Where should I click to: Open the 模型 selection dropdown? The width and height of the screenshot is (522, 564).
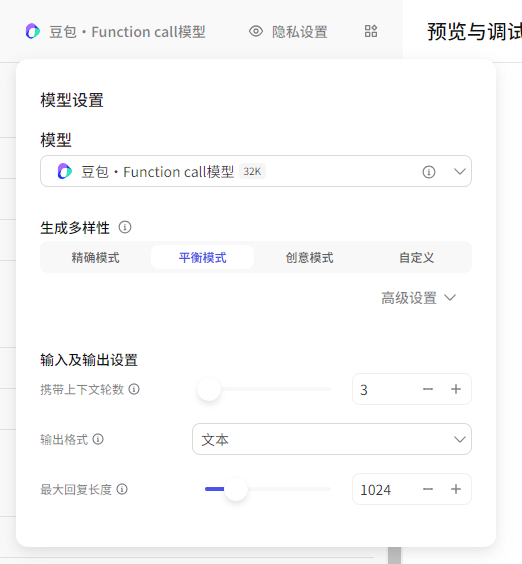tap(256, 171)
